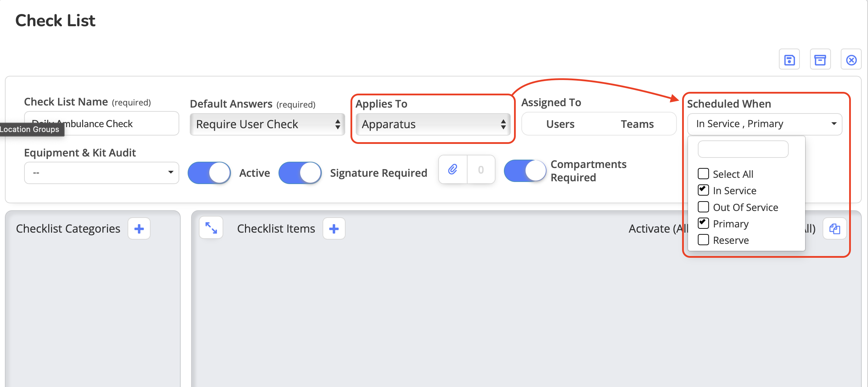Check the Out Of Service option
This screenshot has width=868, height=387.
pos(703,207)
